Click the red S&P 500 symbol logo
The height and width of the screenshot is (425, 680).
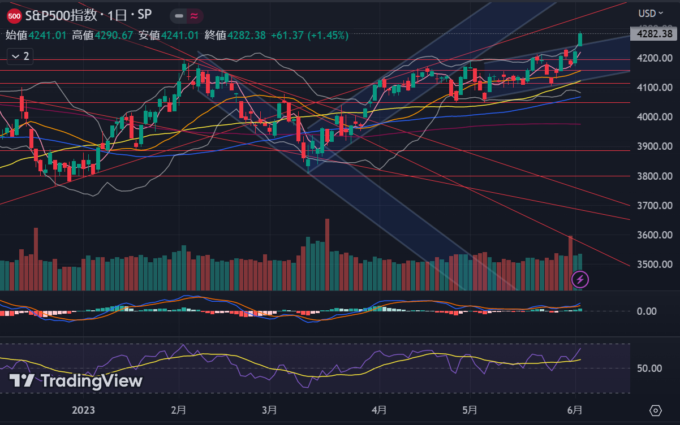click(x=14, y=14)
